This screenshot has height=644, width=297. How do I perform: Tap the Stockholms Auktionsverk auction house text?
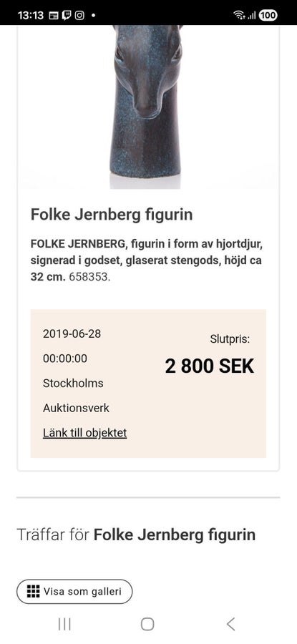(76, 396)
